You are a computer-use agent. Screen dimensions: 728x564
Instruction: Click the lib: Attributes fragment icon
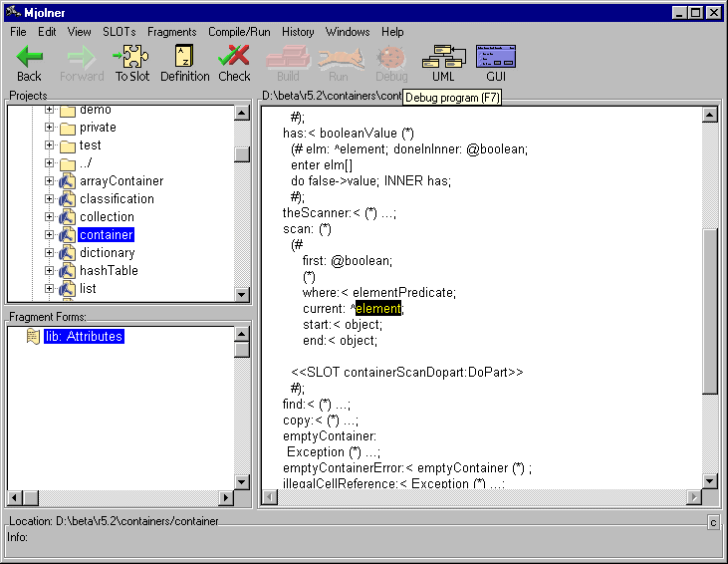coord(33,337)
